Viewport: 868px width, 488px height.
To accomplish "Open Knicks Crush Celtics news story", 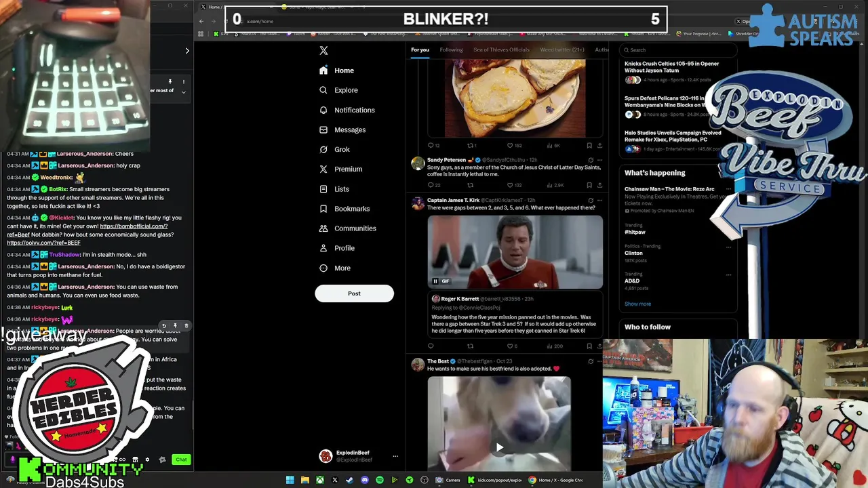I will point(672,67).
